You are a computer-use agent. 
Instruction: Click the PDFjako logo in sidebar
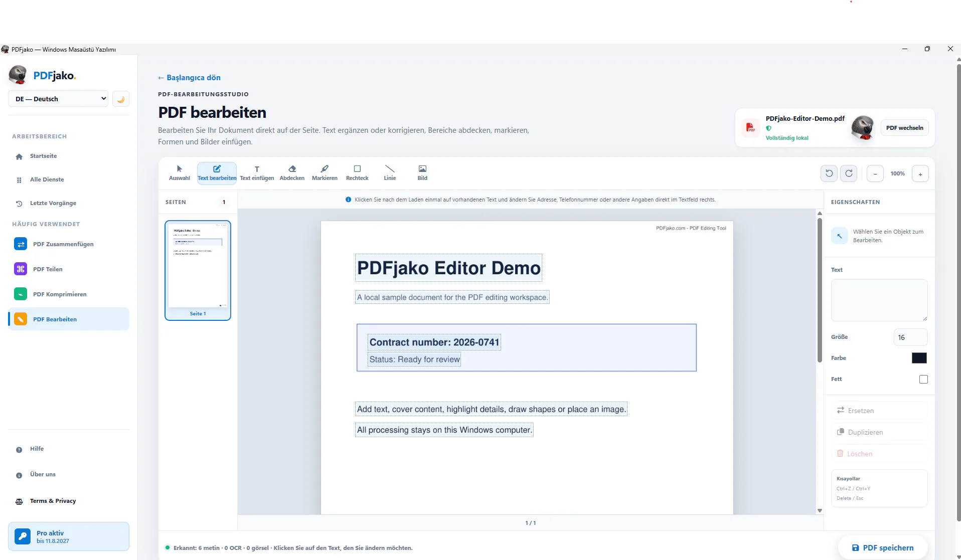[43, 75]
